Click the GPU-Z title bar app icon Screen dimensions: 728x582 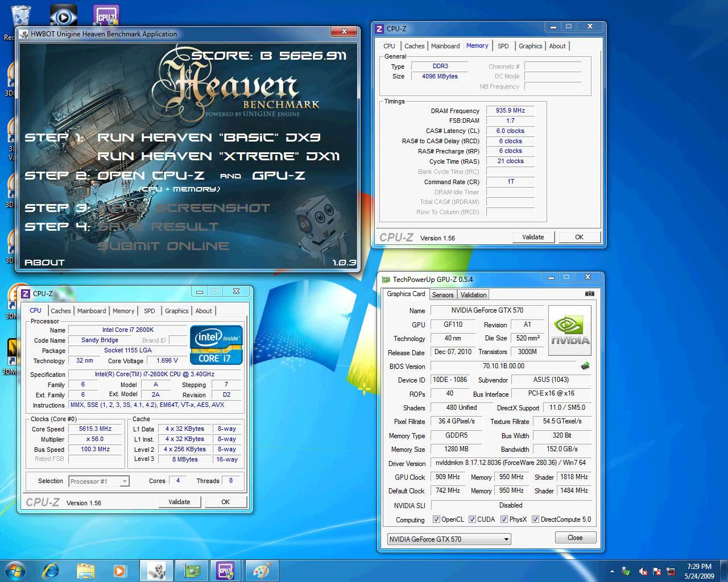click(x=386, y=280)
